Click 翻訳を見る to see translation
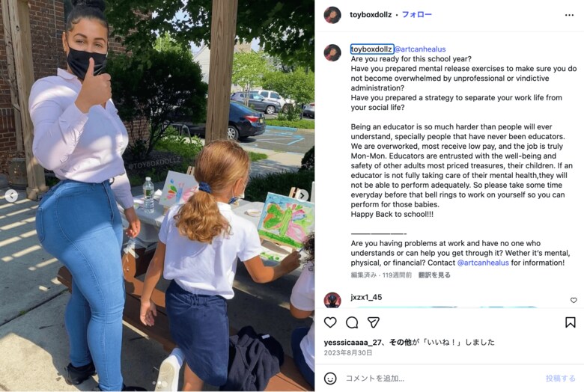The width and height of the screenshot is (584, 392). click(434, 275)
